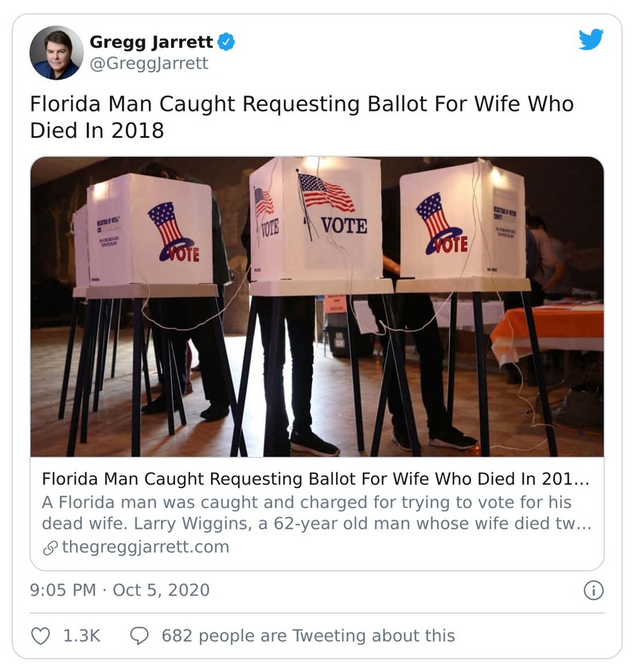Screen dimensions: 636x672
Task: Click the 1.3K likes count
Action: click(x=81, y=635)
